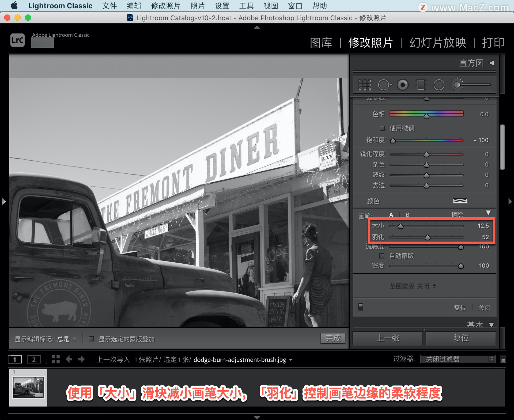
Task: Select the Crop Overlay tool
Action: click(365, 85)
